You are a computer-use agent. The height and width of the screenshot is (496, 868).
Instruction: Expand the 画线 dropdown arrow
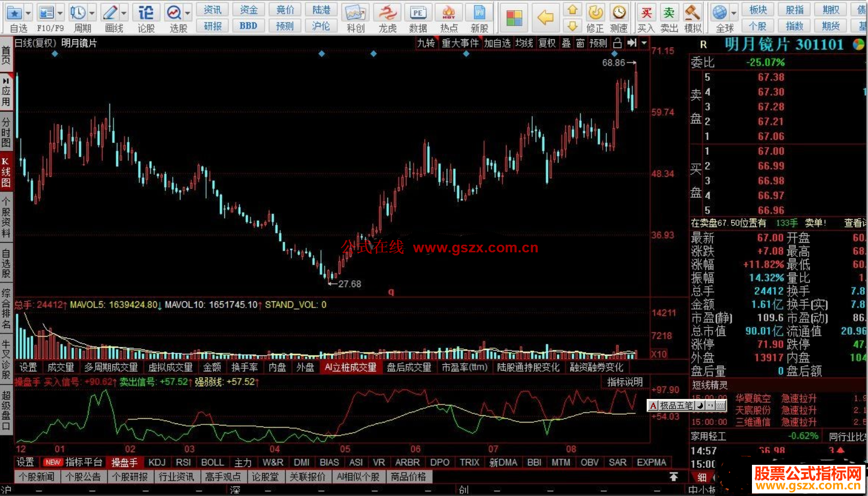[x=124, y=13]
